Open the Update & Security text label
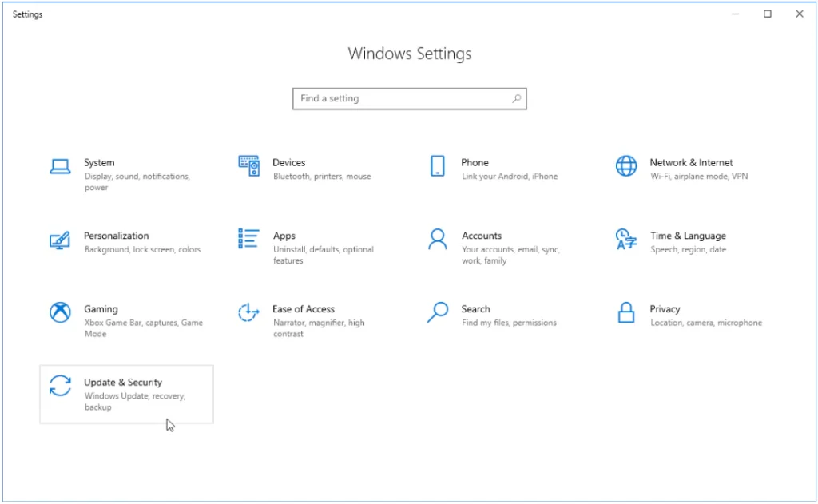Viewport: 818px width, 504px height. click(x=123, y=383)
